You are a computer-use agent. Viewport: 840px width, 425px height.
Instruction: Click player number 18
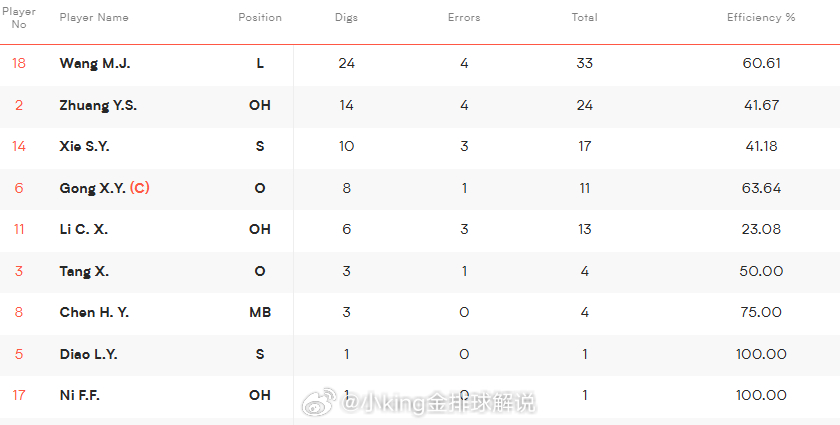pyautogui.click(x=19, y=63)
